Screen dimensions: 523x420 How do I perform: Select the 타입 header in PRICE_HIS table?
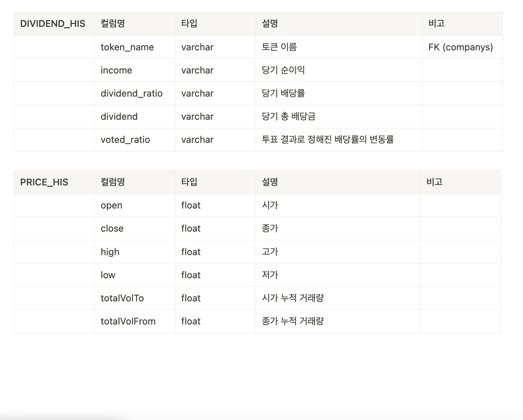coord(215,182)
